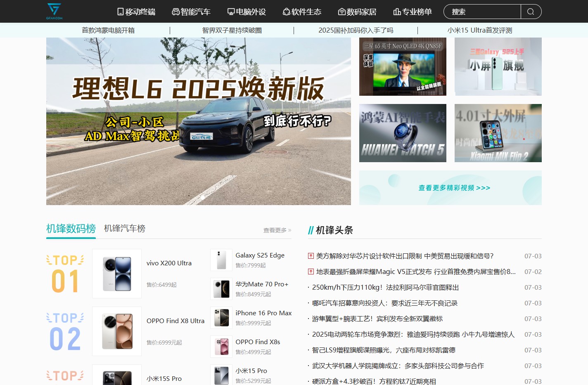Click the TOP 02 rank badge
The height and width of the screenshot is (385, 588).
[65, 331]
